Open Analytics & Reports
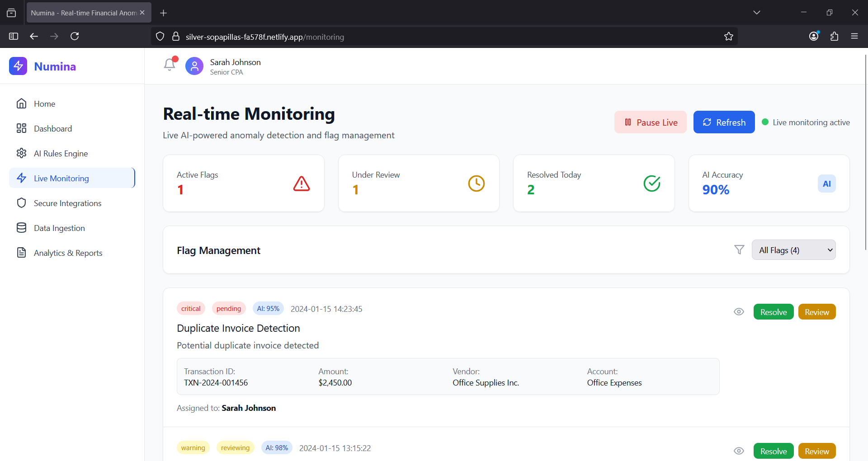This screenshot has width=868, height=461. click(x=72, y=253)
